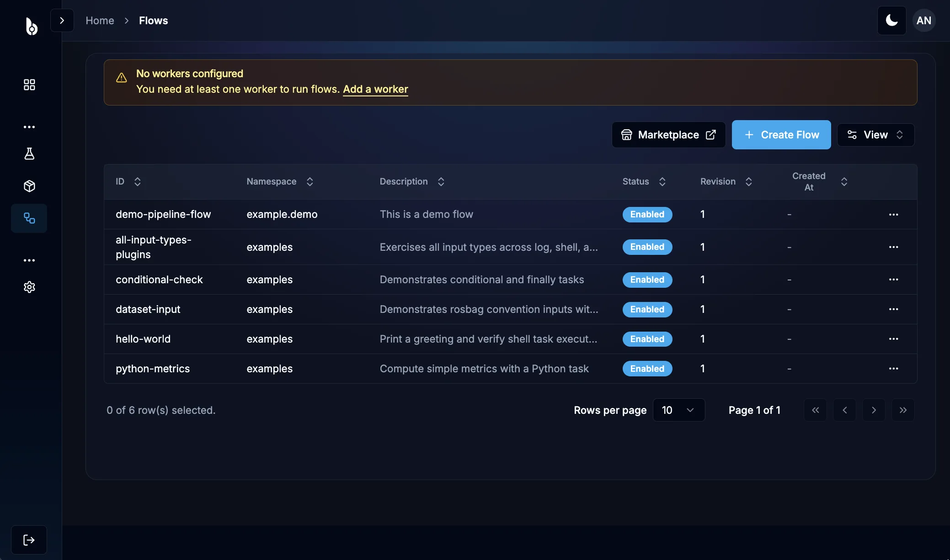The width and height of the screenshot is (950, 560).
Task: Click the examples namespace on dataset-input row
Action: pyautogui.click(x=270, y=309)
